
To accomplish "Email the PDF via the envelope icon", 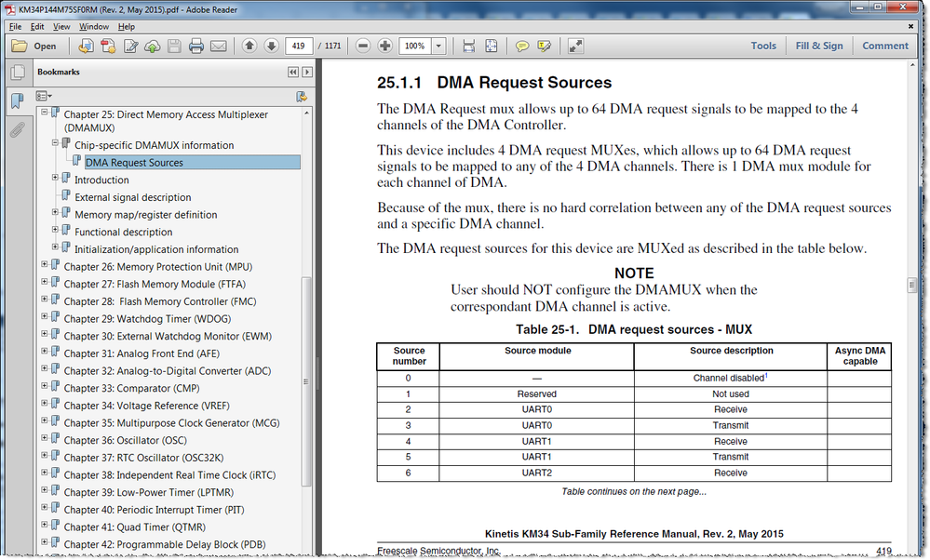I will (218, 45).
